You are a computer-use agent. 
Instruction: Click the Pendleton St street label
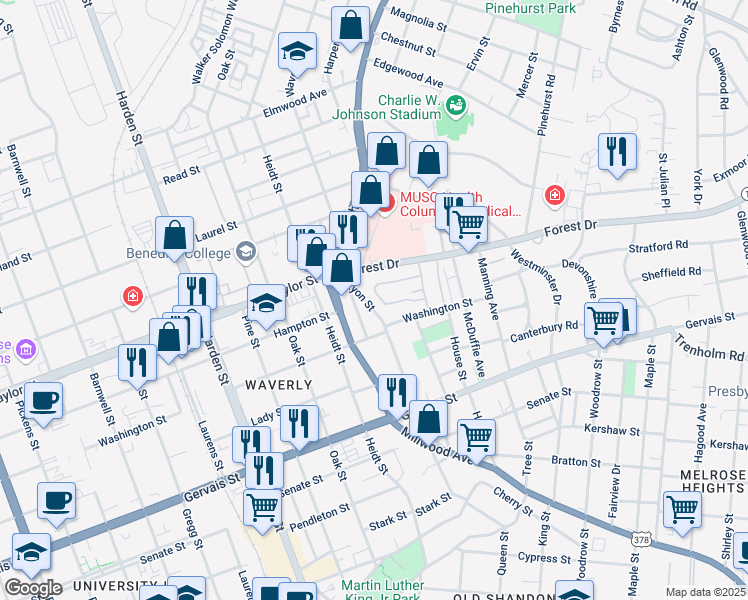[x=320, y=517]
